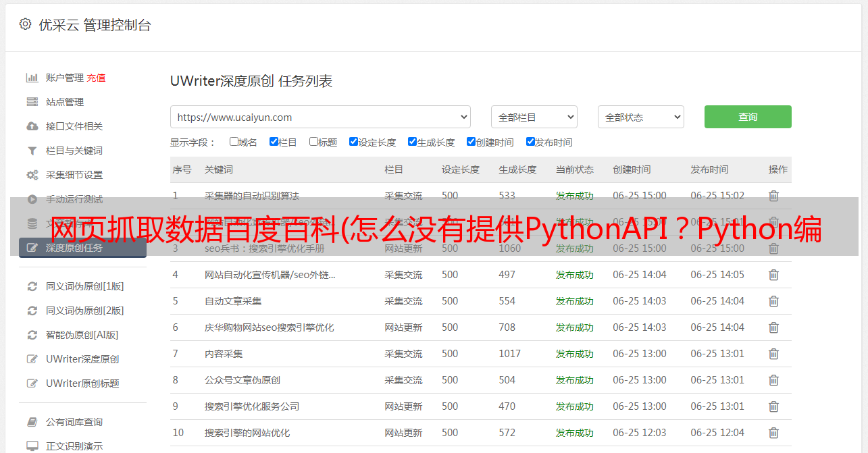Open the site URL dropdown
Screen dimensions: 868x453
(x=320, y=117)
